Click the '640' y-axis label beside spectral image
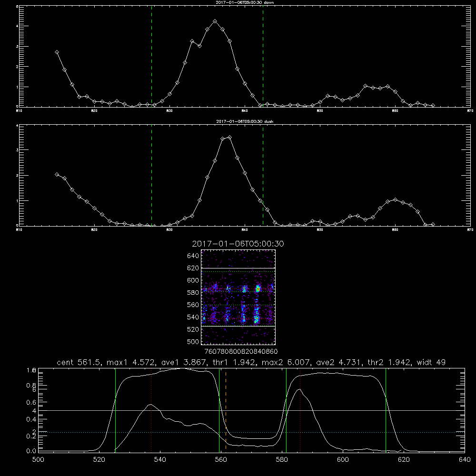This screenshot has width=476, height=476. (x=193, y=256)
